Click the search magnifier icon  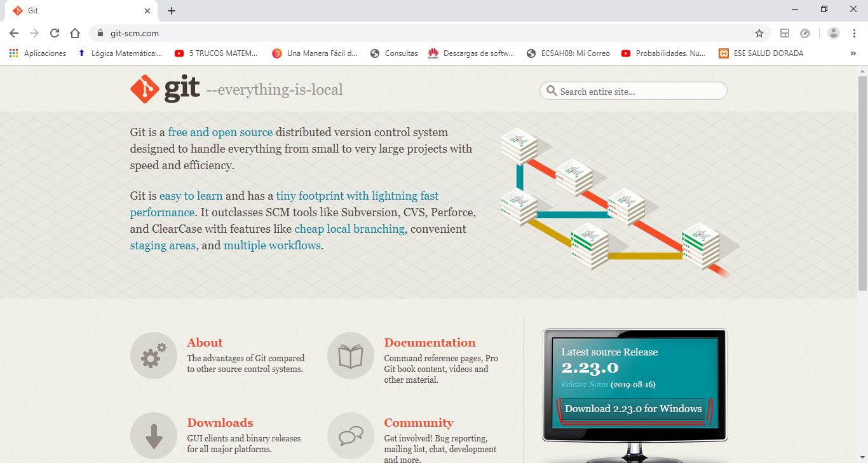point(552,91)
